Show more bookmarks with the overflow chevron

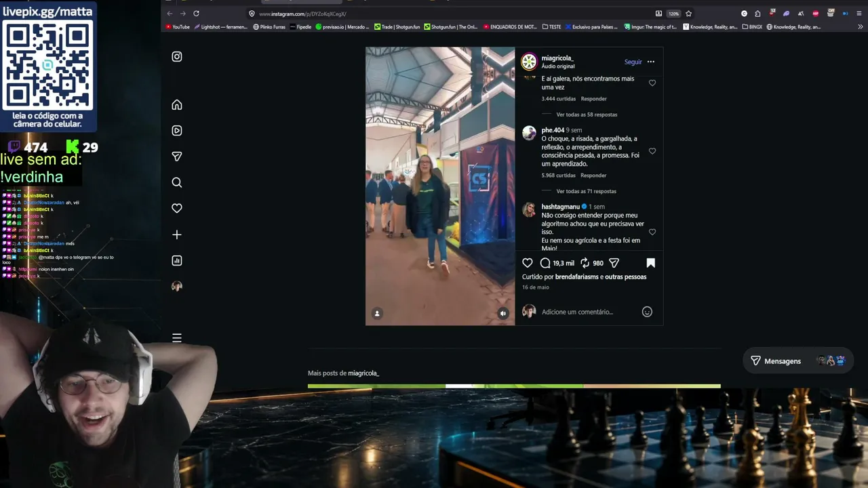point(861,27)
